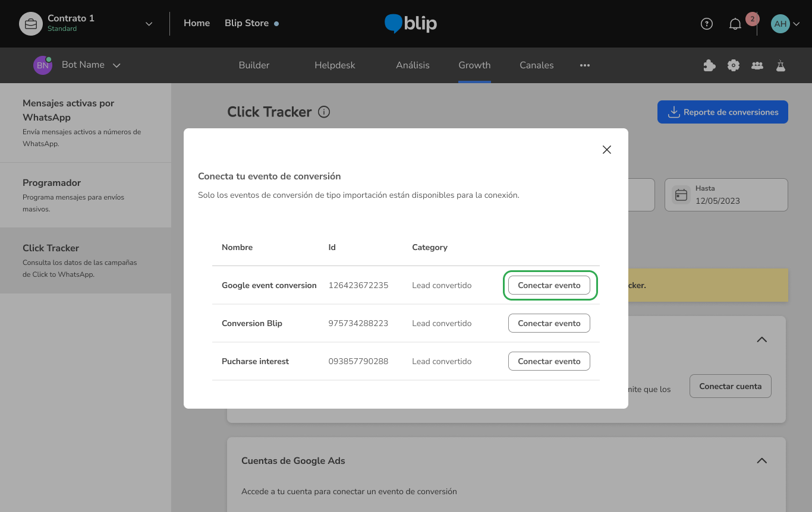Viewport: 812px width, 512px height.
Task: Click the beaker test icon
Action: pyautogui.click(x=780, y=65)
